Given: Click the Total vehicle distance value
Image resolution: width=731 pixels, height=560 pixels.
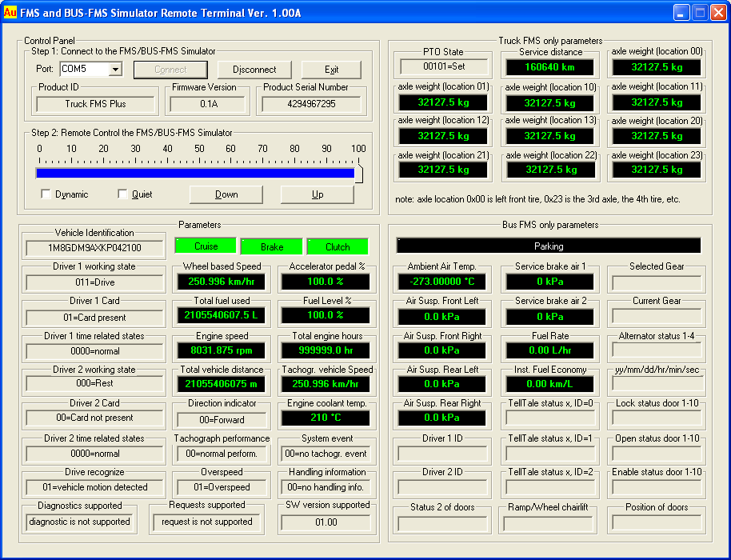Looking at the screenshot, I should pos(221,384).
